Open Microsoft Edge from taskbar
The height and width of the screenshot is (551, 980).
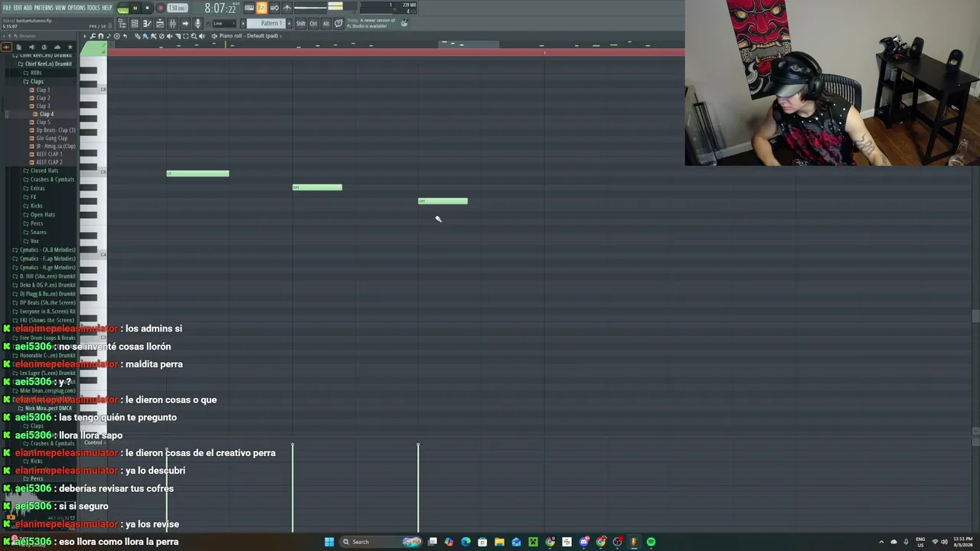tap(465, 542)
